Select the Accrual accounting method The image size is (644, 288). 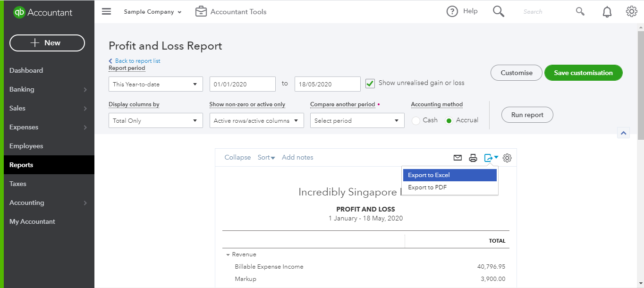(x=449, y=121)
